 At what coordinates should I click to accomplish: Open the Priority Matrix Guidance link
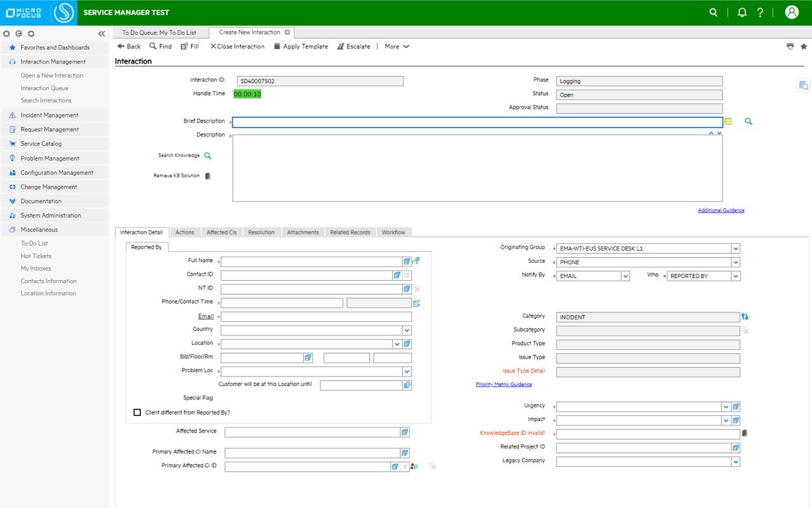click(x=504, y=384)
